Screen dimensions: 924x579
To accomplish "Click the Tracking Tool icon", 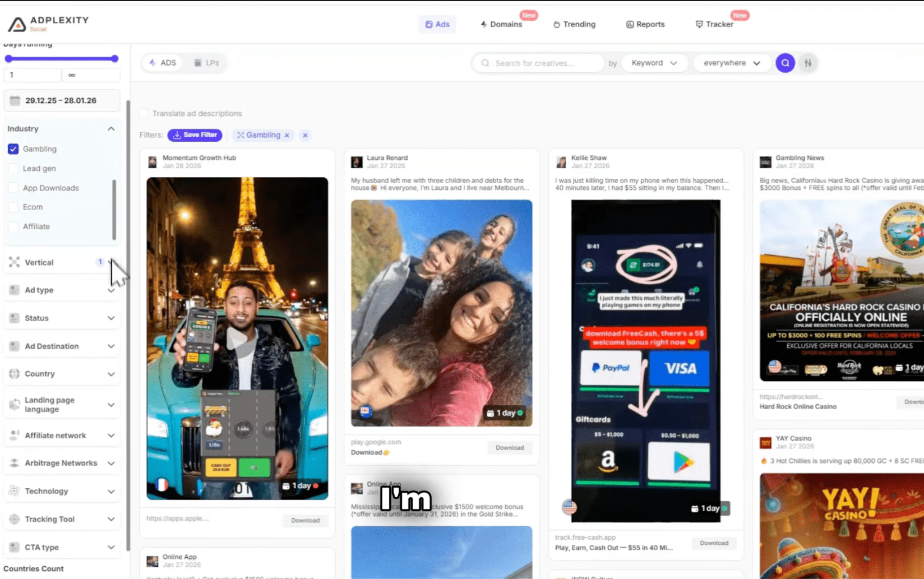I will 14,519.
